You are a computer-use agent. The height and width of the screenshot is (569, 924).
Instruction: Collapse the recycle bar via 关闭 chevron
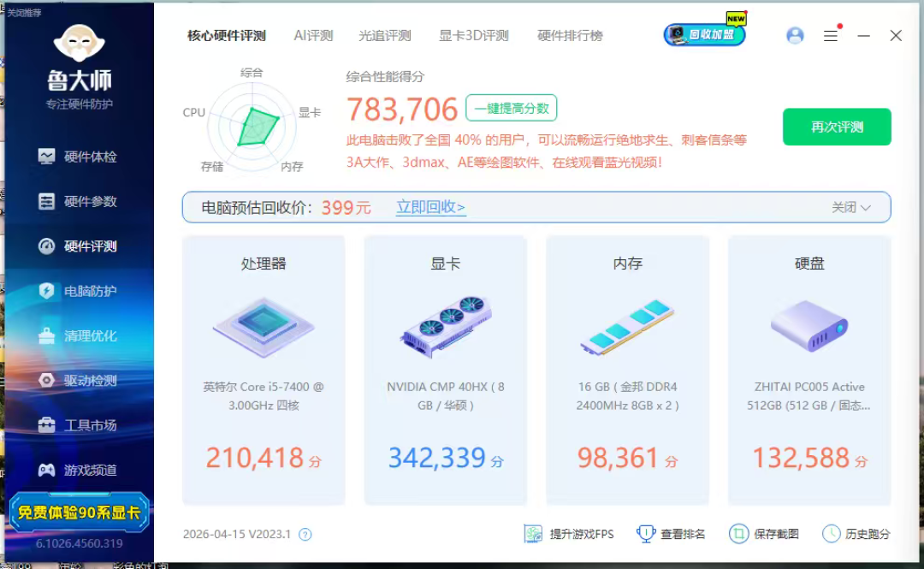point(851,207)
